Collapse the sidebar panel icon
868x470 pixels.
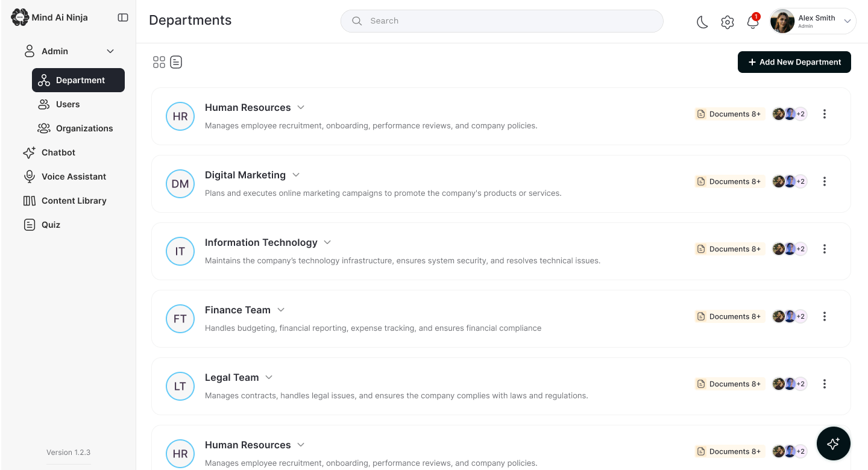point(123,17)
